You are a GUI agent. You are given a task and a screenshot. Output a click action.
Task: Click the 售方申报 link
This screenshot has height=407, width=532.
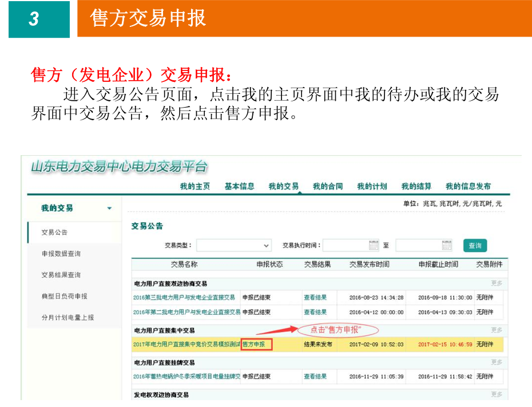[x=256, y=345]
